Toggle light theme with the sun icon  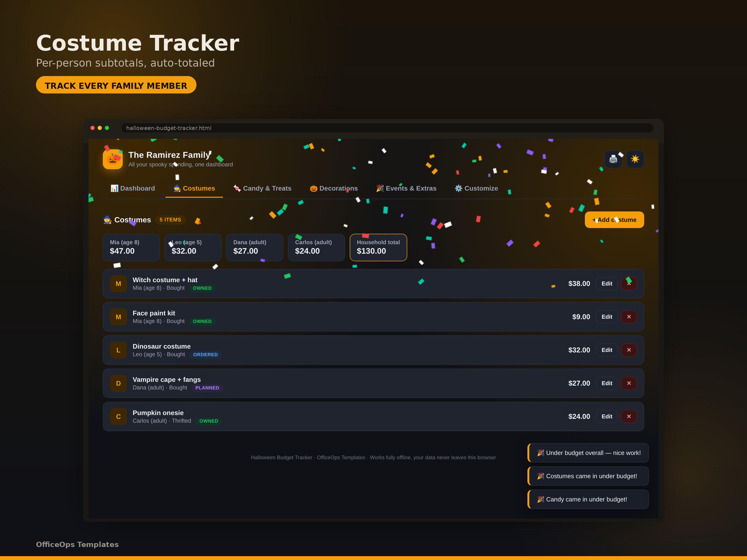click(635, 159)
